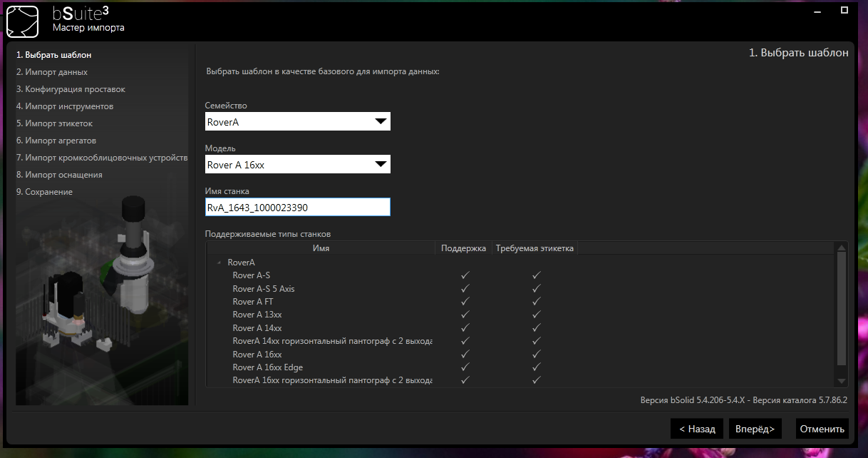Click Поддержка checkmark for Rover A 14xx
The height and width of the screenshot is (458, 868).
[x=465, y=328]
